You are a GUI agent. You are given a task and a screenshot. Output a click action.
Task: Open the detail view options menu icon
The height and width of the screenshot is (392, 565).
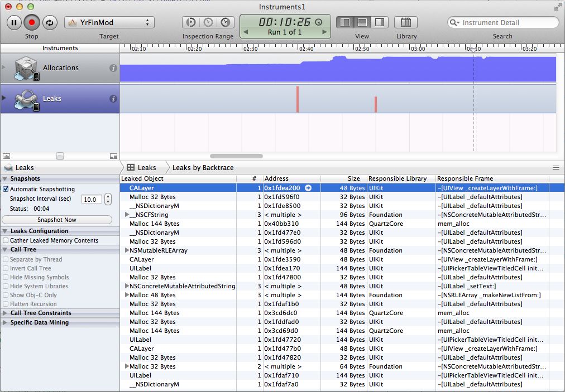click(x=556, y=168)
